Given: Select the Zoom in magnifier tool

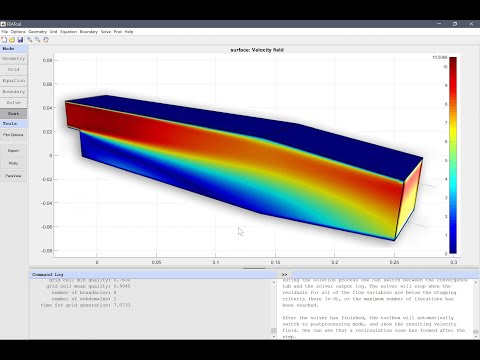Looking at the screenshot, I should tap(30, 40).
